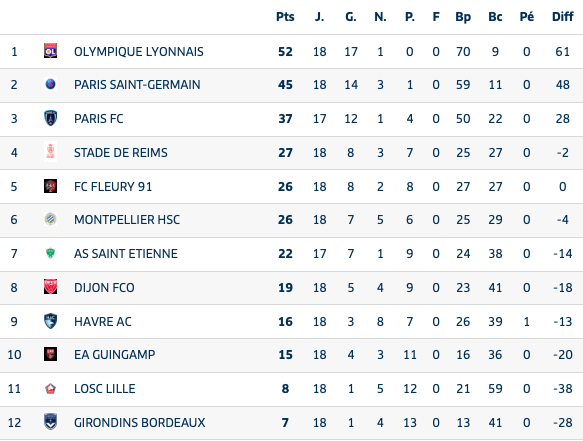Select the MONTPELLIER HSC team name
The width and height of the screenshot is (583, 441).
127,220
